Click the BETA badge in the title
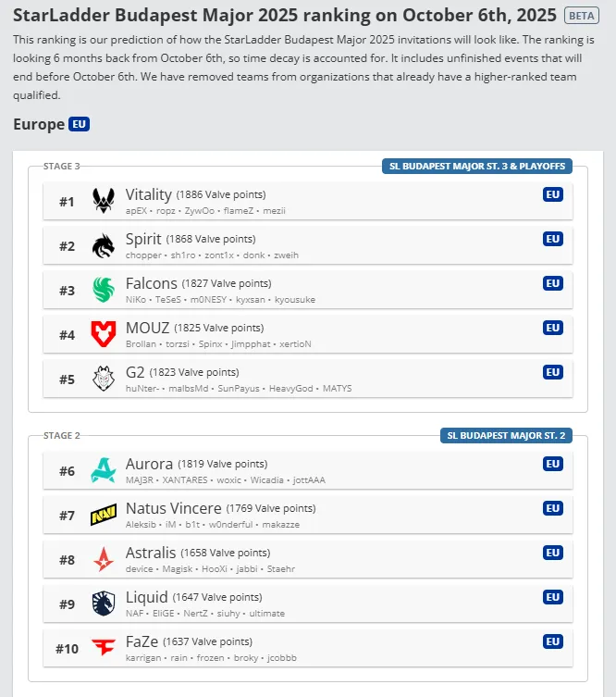 [x=581, y=16]
